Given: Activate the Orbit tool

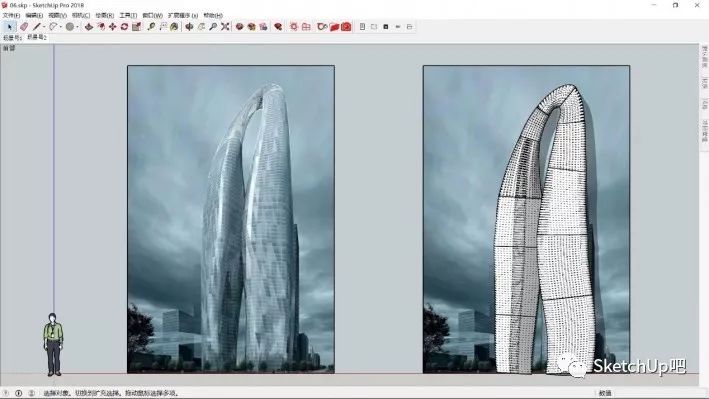Looking at the screenshot, I should 189,27.
